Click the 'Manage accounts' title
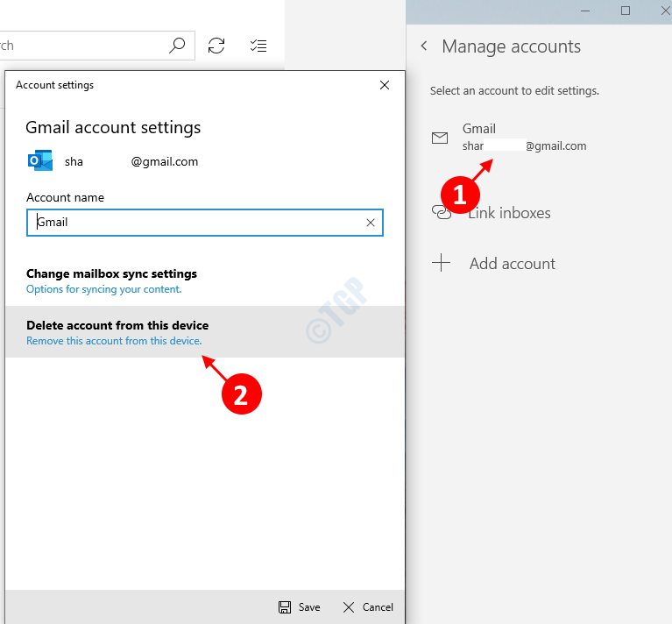672x624 pixels. [x=512, y=46]
